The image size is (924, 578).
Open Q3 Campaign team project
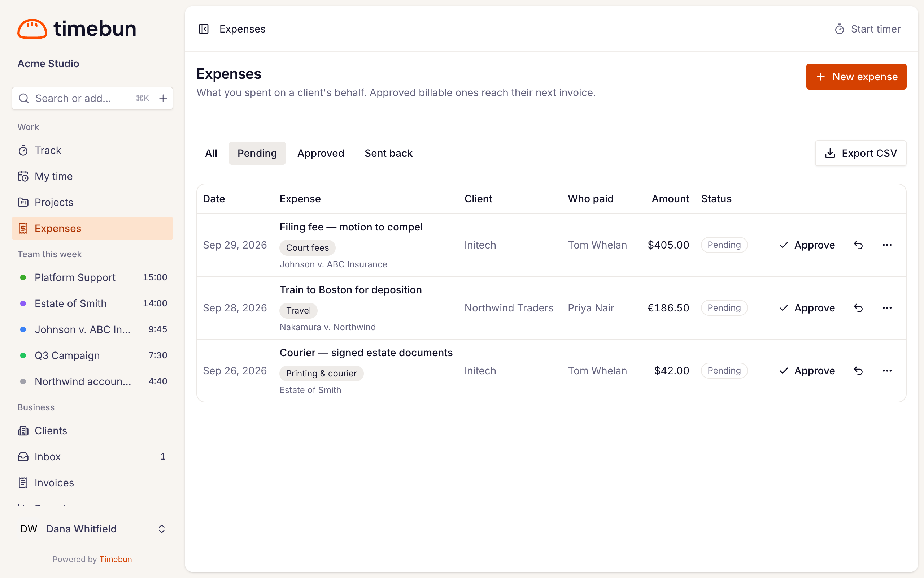[x=92, y=355]
